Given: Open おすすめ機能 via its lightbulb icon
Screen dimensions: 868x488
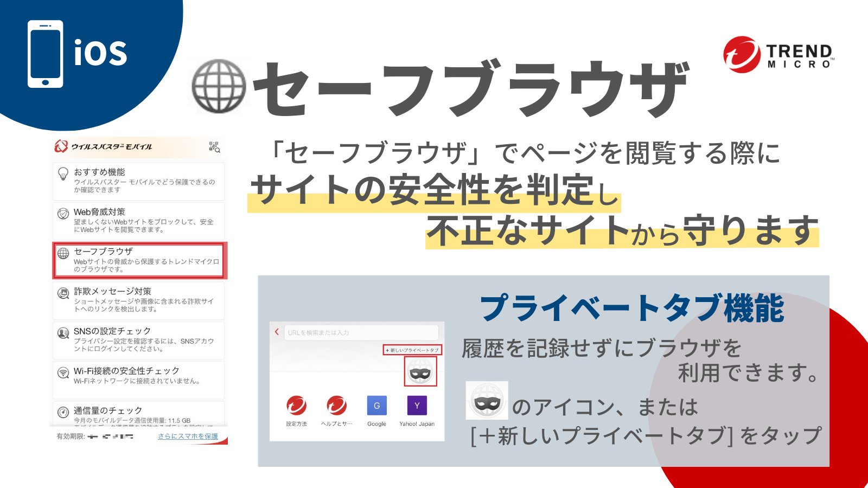Looking at the screenshot, I should click(x=63, y=175).
